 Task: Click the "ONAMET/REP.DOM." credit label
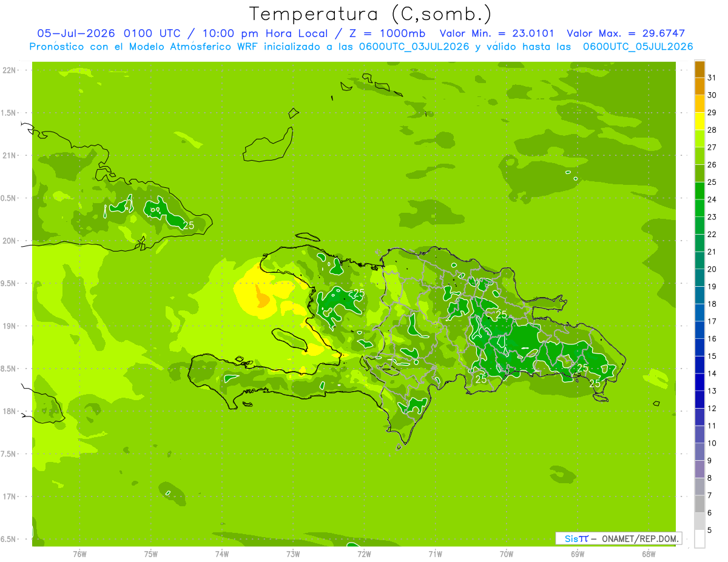(x=641, y=538)
